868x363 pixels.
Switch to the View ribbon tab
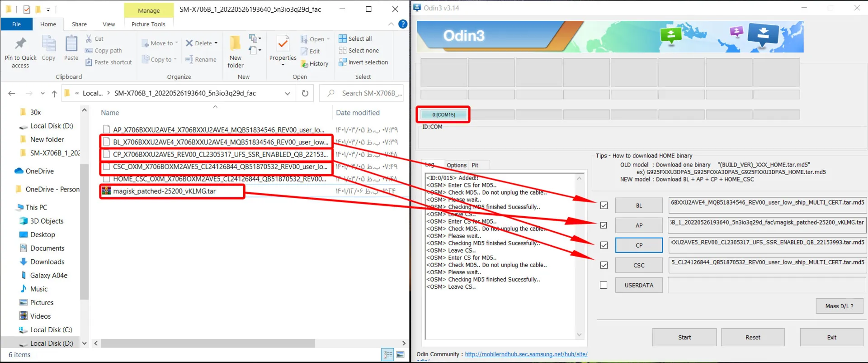108,24
